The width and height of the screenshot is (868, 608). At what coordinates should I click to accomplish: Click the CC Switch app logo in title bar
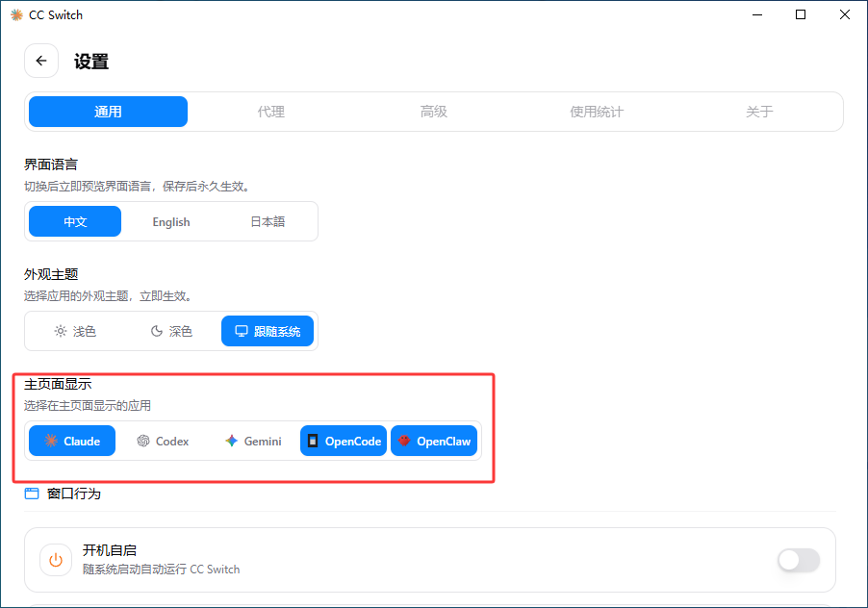(16, 15)
